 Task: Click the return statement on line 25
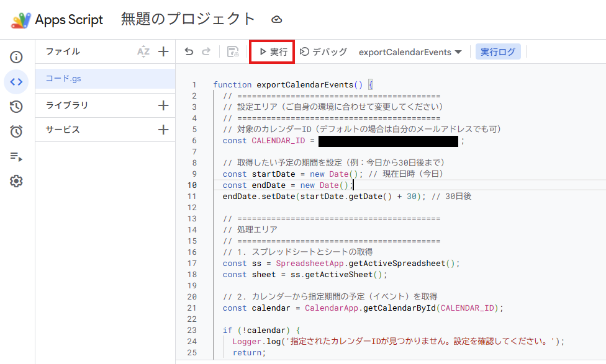click(249, 353)
